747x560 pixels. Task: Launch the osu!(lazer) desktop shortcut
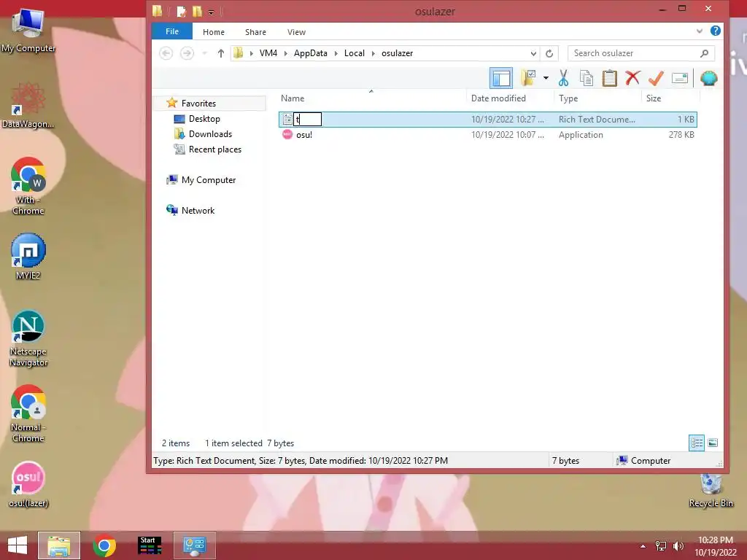coord(28,484)
